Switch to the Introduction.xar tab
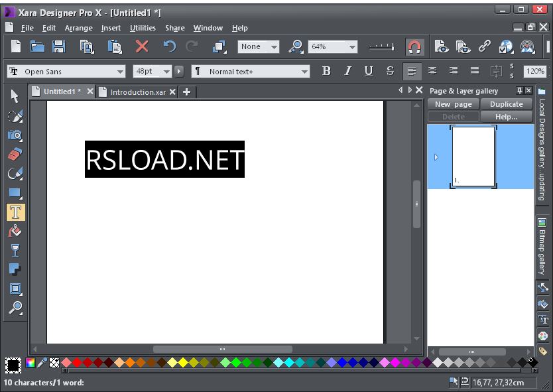The image size is (553, 392). (136, 92)
